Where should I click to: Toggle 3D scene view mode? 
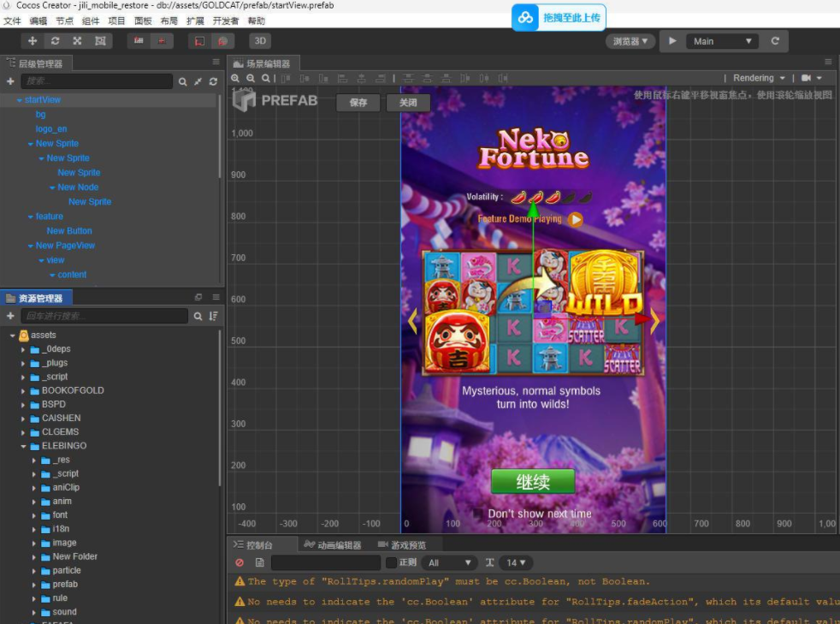point(260,40)
